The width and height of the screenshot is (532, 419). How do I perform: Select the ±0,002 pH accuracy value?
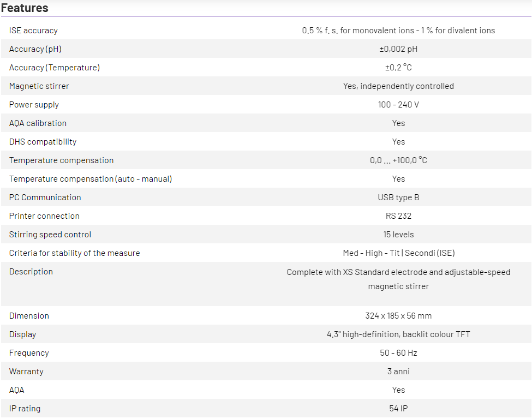click(398, 49)
